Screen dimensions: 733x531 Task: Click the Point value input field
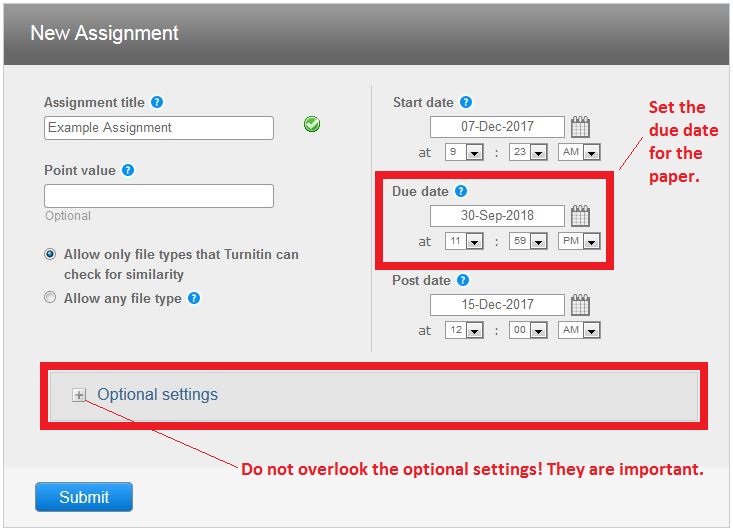(x=159, y=196)
